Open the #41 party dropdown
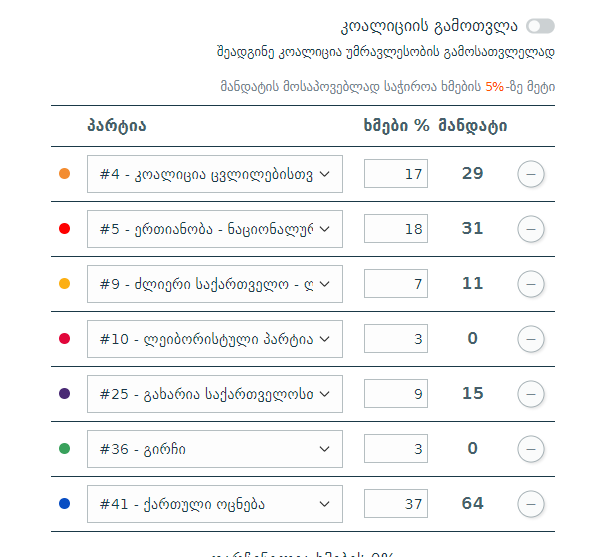This screenshot has width=610, height=557. pyautogui.click(x=215, y=504)
